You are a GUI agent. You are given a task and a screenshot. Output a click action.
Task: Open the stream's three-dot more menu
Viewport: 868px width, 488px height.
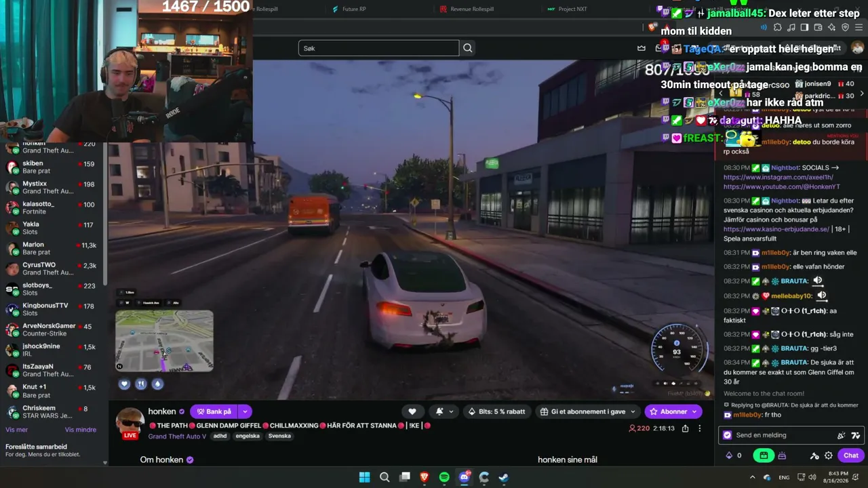coord(700,428)
